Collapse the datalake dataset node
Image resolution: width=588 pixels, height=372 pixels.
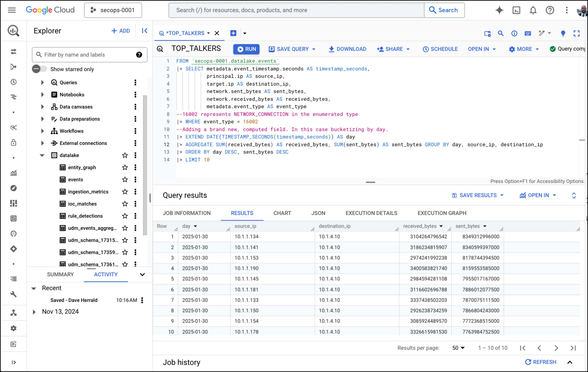(x=42, y=155)
